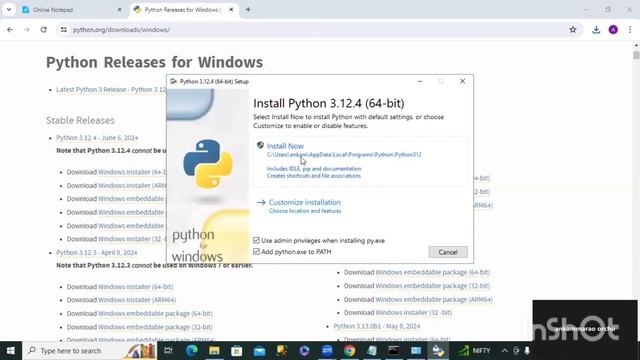Click Windows installer (ARM64) under Python 3.12.3

(137, 300)
